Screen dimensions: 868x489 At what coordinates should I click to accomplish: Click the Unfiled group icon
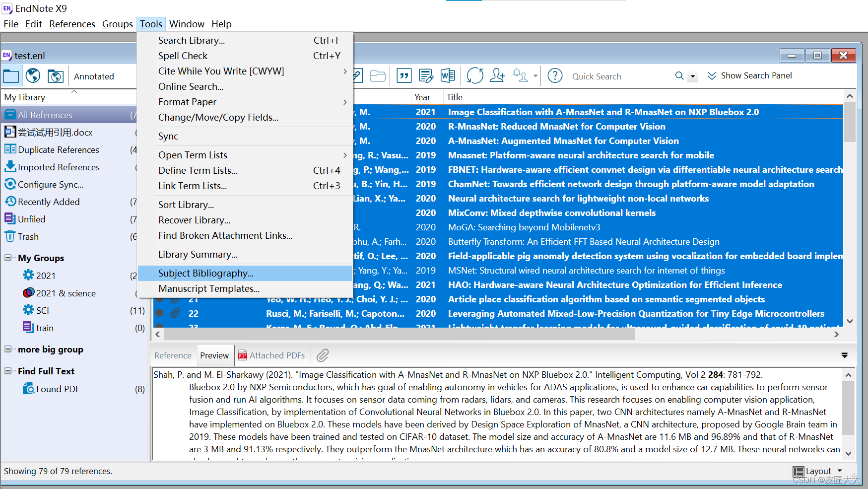click(10, 219)
